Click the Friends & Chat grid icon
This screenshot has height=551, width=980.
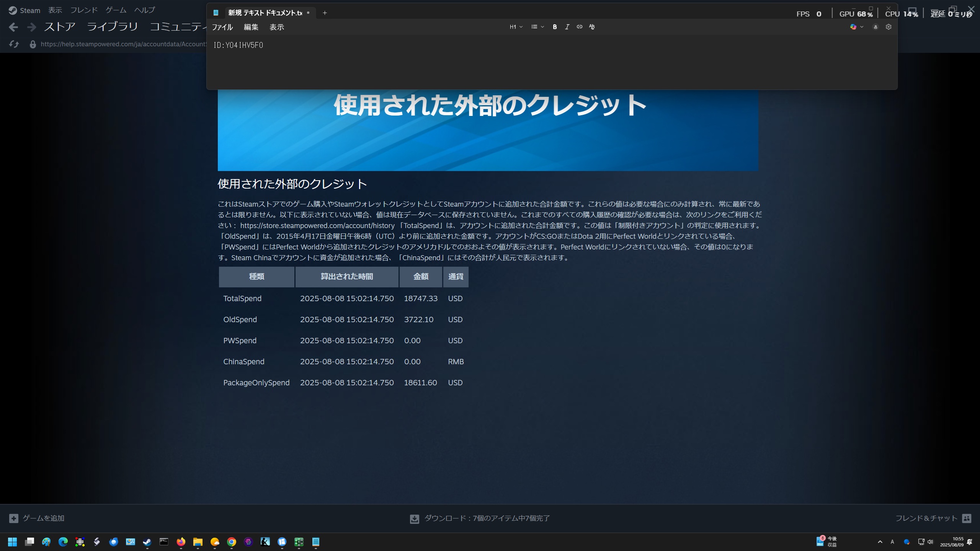point(967,518)
